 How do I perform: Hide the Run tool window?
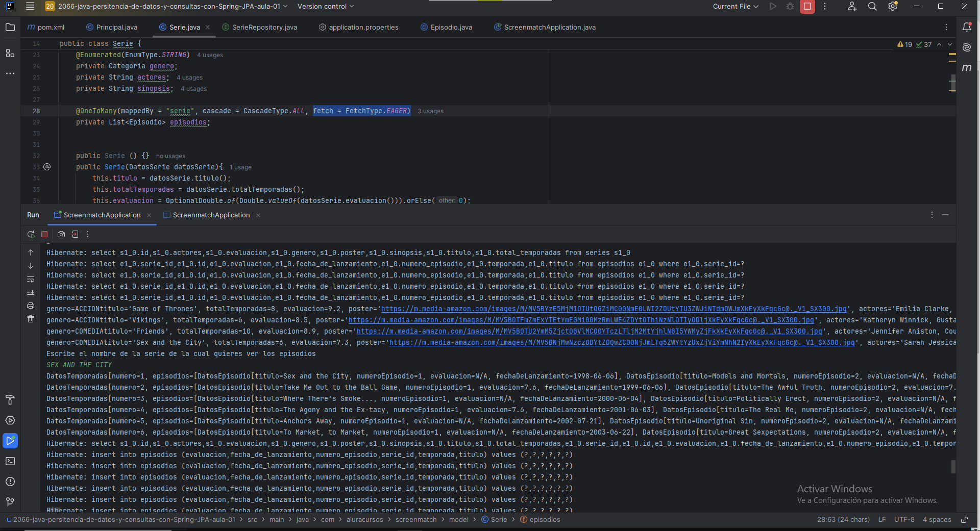[945, 215]
